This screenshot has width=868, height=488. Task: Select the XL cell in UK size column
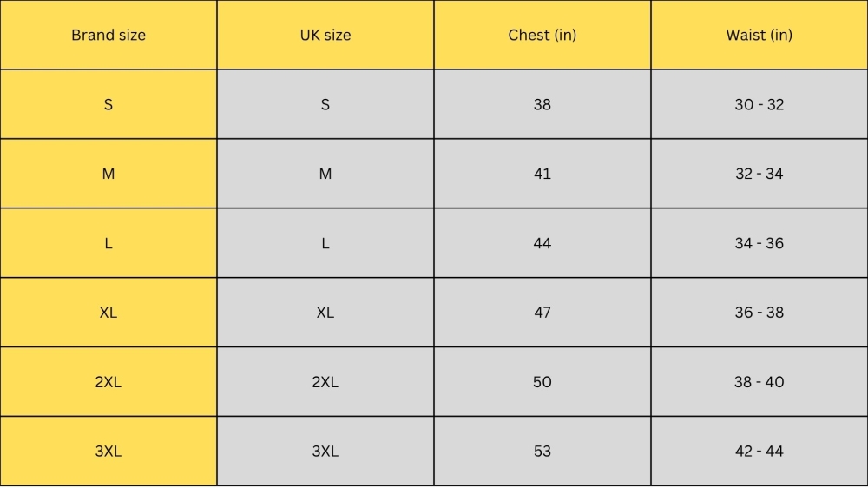(x=325, y=313)
